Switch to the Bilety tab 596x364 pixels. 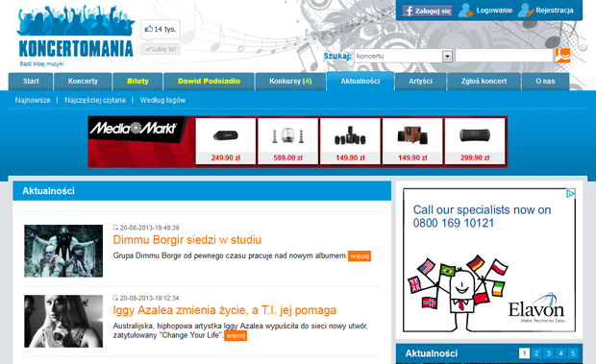pyautogui.click(x=137, y=82)
